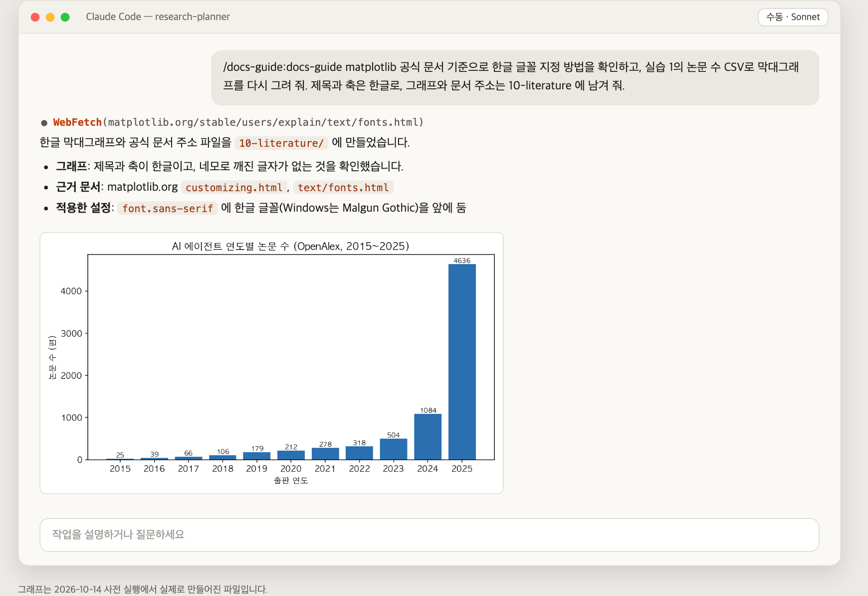Click the 적용한 설정 bold label
The height and width of the screenshot is (596, 868).
[83, 208]
